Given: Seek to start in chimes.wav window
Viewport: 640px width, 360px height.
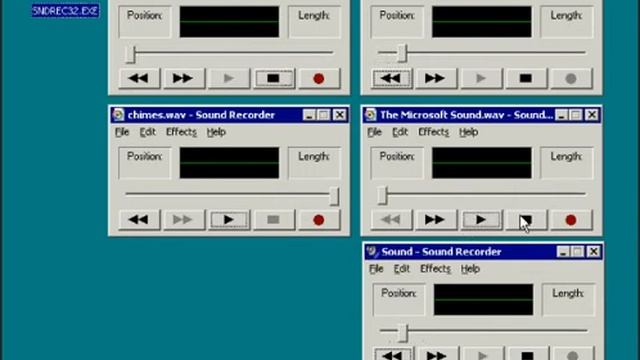Looking at the screenshot, I should pyautogui.click(x=139, y=220).
